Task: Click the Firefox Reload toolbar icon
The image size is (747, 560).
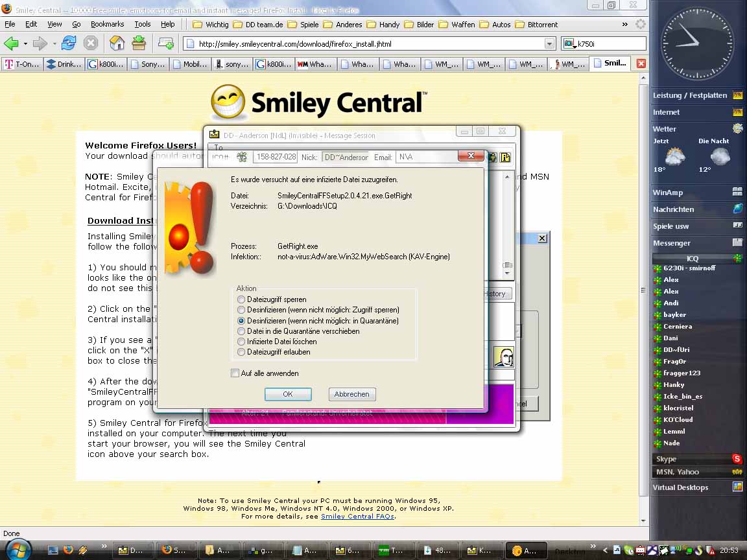Action: tap(69, 43)
